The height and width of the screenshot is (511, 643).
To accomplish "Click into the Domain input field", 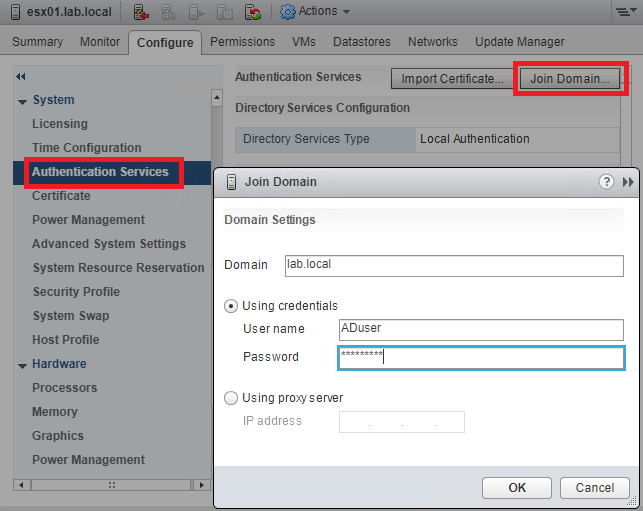I will click(454, 266).
